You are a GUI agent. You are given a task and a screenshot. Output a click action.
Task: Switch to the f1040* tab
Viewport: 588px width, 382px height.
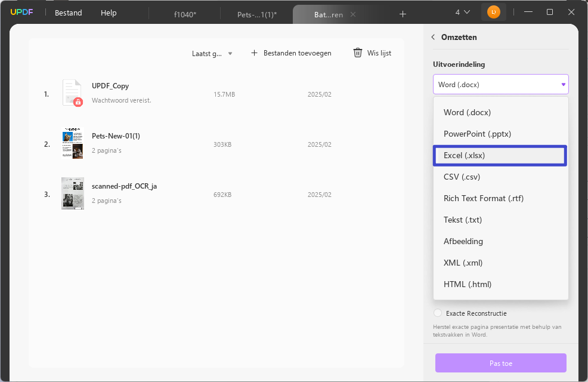click(185, 14)
